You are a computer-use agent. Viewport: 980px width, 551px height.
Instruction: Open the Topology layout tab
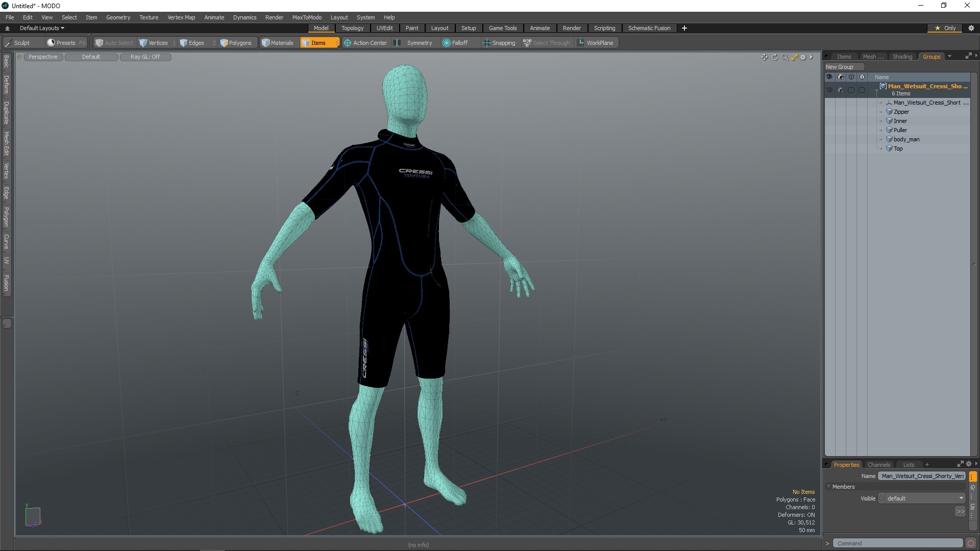pos(352,28)
